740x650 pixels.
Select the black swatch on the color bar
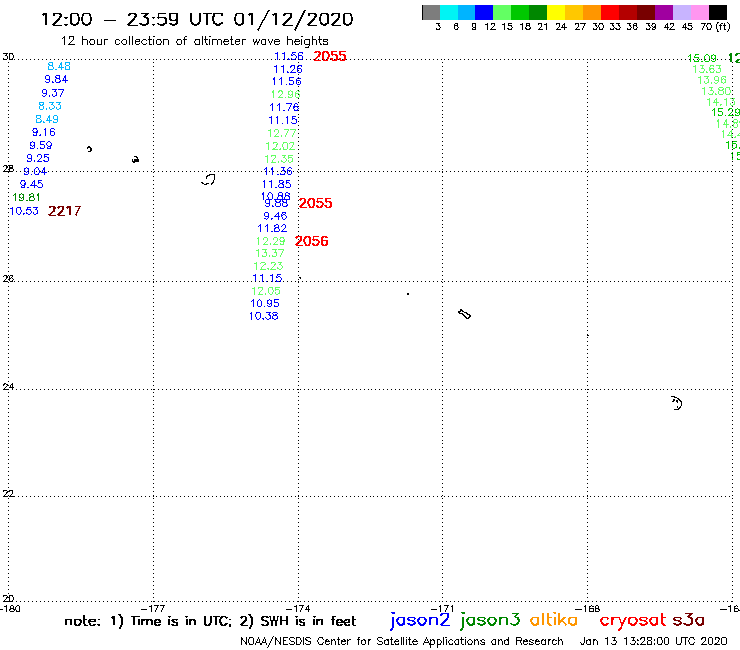tap(717, 12)
